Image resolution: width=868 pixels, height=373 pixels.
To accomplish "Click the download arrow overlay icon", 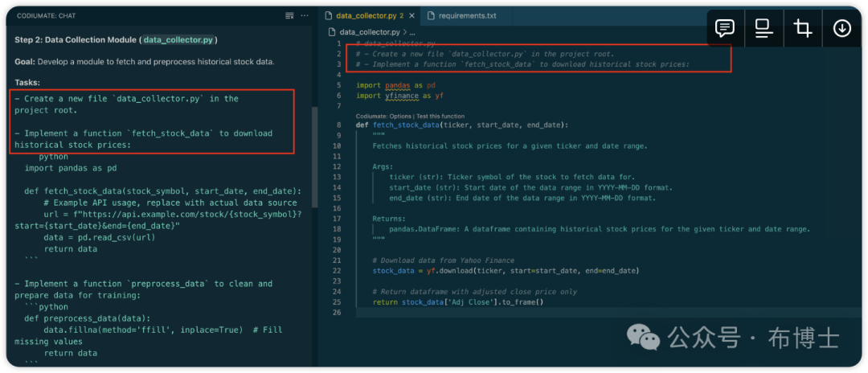I will 841,29.
